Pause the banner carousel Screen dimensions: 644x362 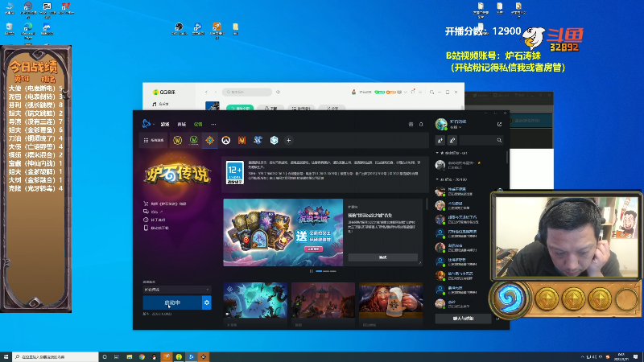point(312,271)
